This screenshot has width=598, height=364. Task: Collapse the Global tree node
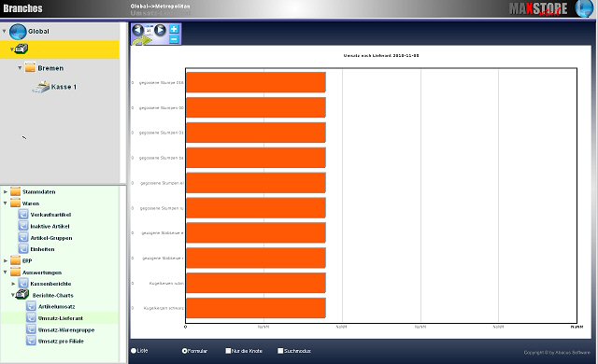pyautogui.click(x=4, y=31)
